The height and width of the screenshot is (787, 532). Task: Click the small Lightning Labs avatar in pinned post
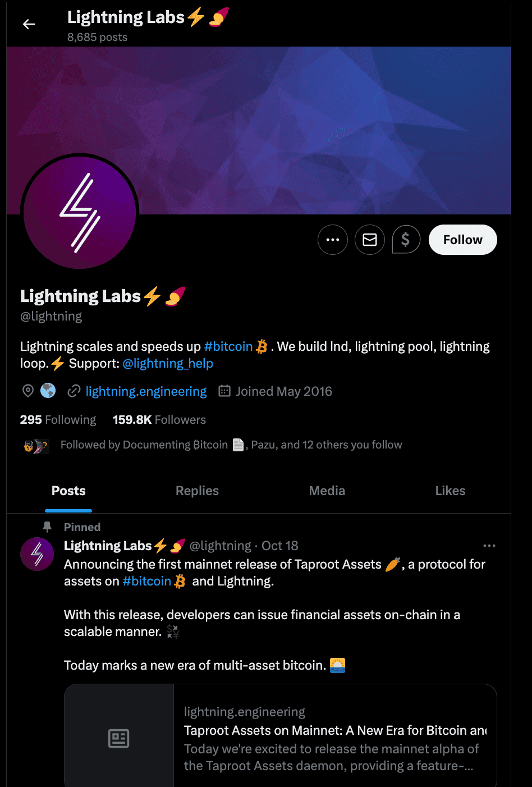[x=37, y=553]
